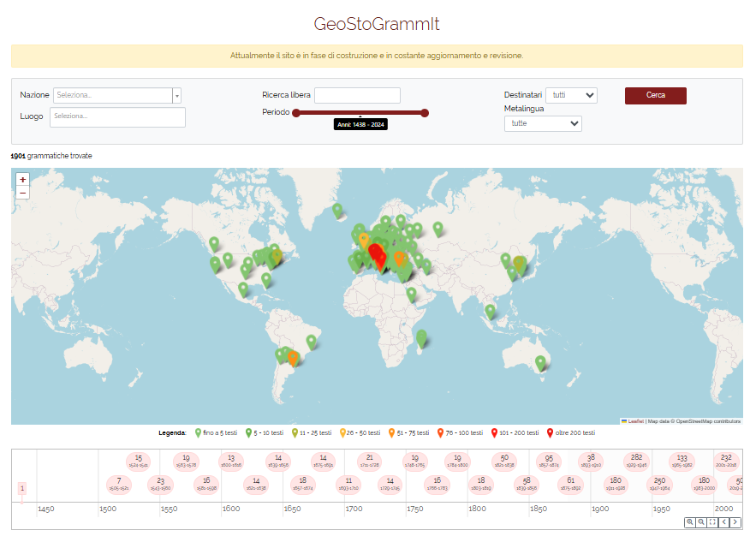Select the green marker near Madagascar
Viewport: 756px width, 542px height.
tap(421, 338)
